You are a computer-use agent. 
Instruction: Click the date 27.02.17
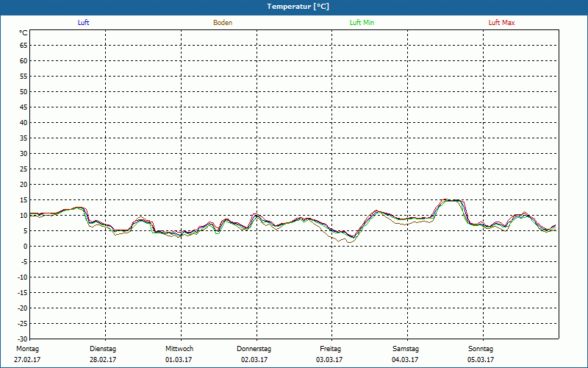coord(27,360)
